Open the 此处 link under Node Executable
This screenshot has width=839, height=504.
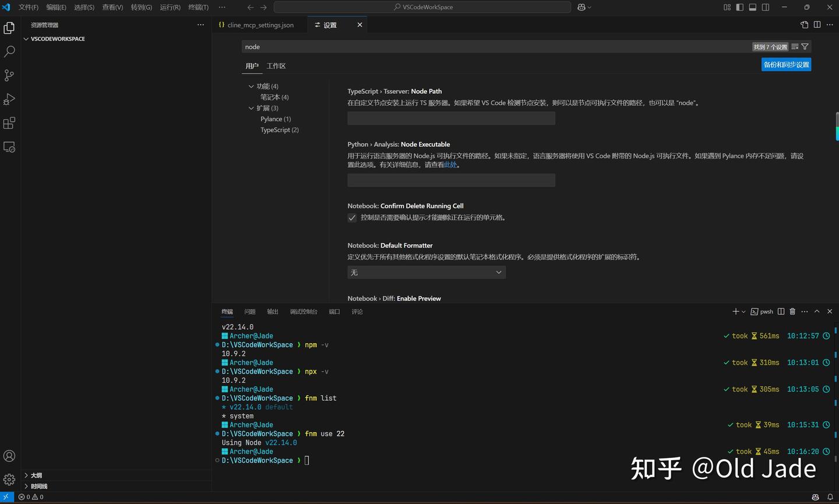450,164
